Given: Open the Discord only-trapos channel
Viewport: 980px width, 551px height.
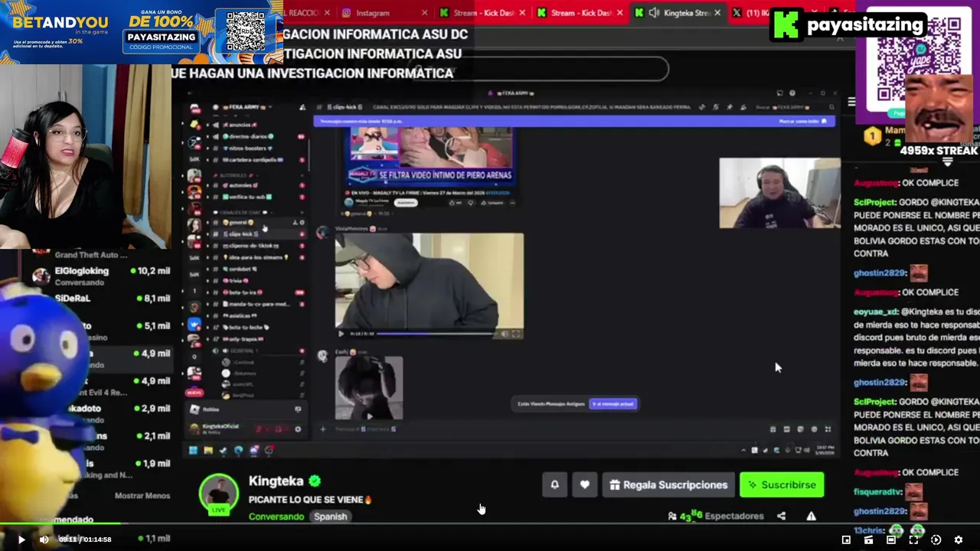Looking at the screenshot, I should (x=245, y=338).
